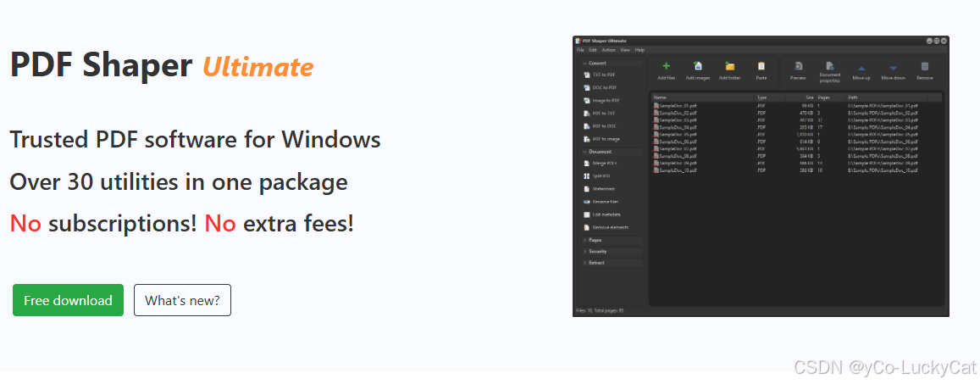Image resolution: width=980 pixels, height=384 pixels.
Task: Open Document properties from the toolbar
Action: click(x=830, y=71)
